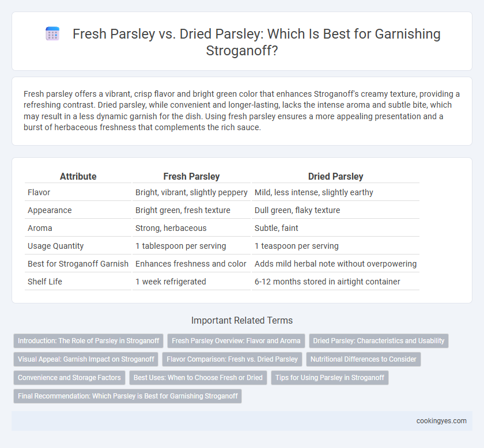Click the Dried Parsley column header
Image resolution: width=484 pixels, height=448 pixels.
coord(335,176)
